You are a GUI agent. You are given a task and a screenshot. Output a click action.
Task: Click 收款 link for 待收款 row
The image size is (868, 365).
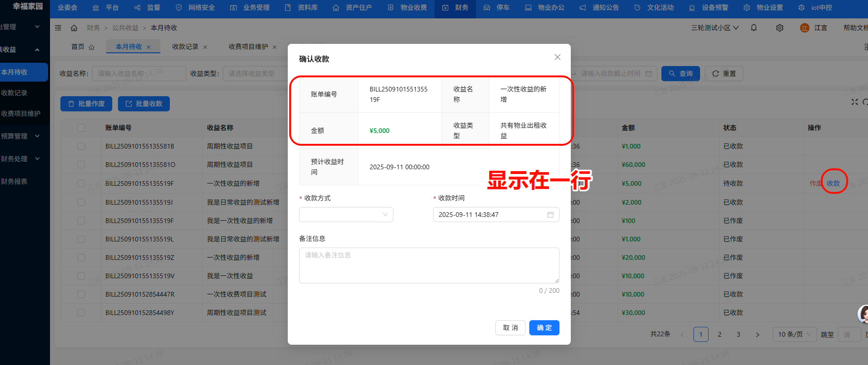(833, 183)
